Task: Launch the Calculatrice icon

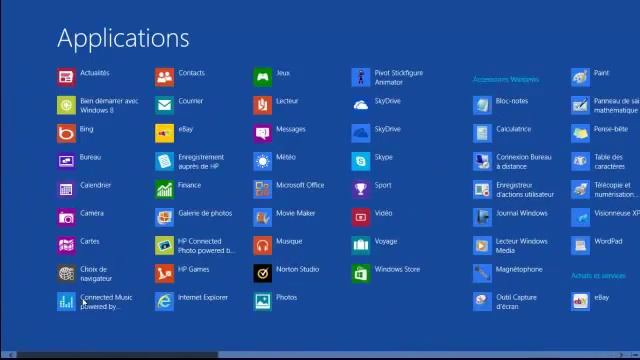Action: coord(482,133)
